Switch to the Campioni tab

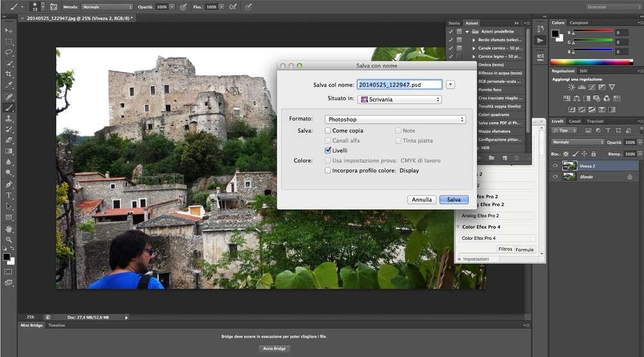pyautogui.click(x=579, y=23)
